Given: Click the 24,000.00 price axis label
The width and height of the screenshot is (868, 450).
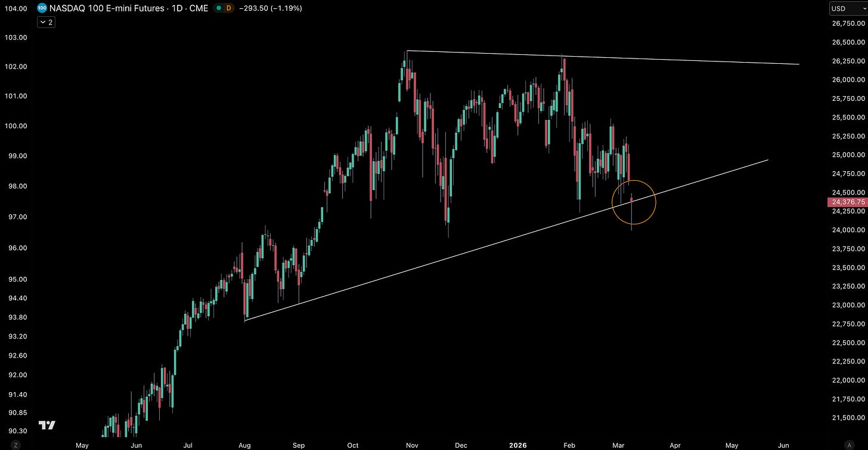Looking at the screenshot, I should tap(847, 230).
